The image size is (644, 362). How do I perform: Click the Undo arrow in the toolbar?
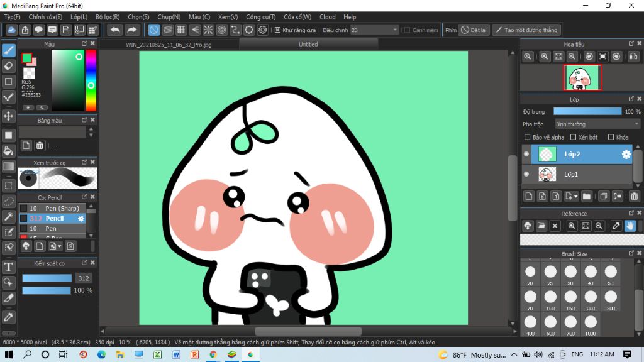(116, 30)
